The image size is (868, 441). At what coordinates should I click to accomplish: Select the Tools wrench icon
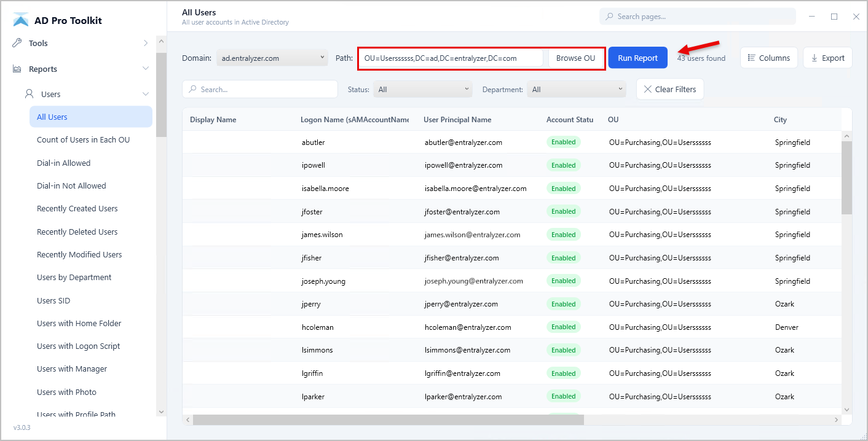coord(16,42)
